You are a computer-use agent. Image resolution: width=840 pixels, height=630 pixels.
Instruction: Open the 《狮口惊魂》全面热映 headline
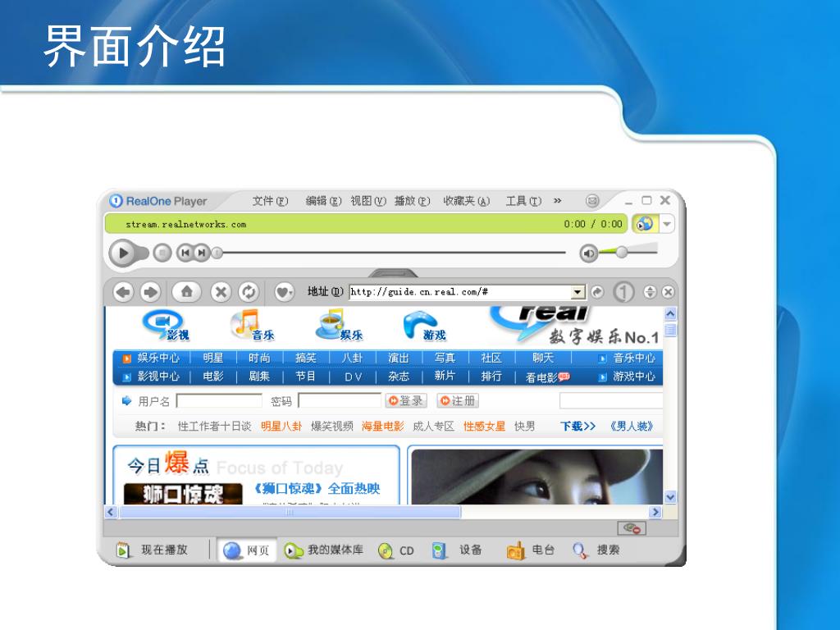pyautogui.click(x=317, y=489)
